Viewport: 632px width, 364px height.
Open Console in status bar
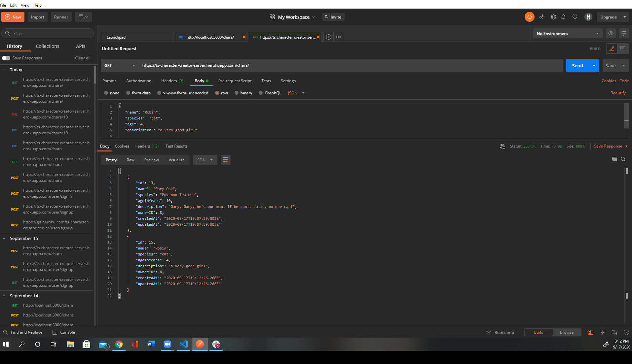64,332
